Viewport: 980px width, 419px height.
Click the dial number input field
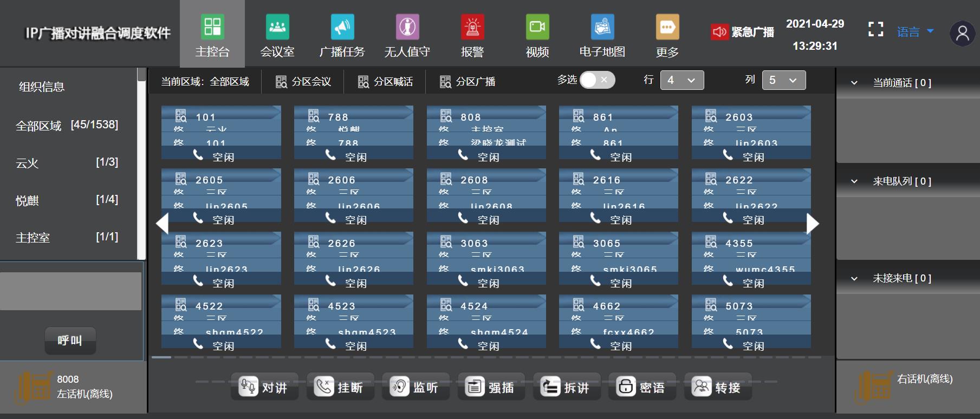click(70, 291)
